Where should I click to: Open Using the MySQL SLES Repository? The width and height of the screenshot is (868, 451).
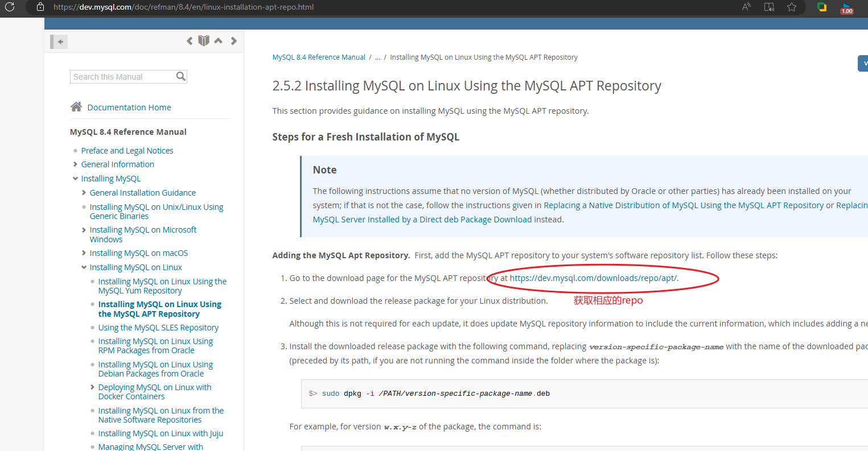pyautogui.click(x=158, y=328)
